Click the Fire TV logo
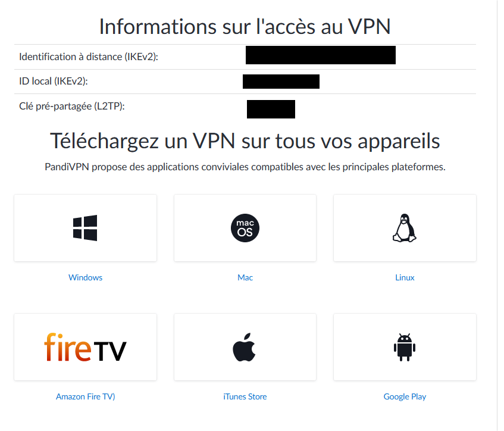504x431 pixels. pyautogui.click(x=85, y=347)
